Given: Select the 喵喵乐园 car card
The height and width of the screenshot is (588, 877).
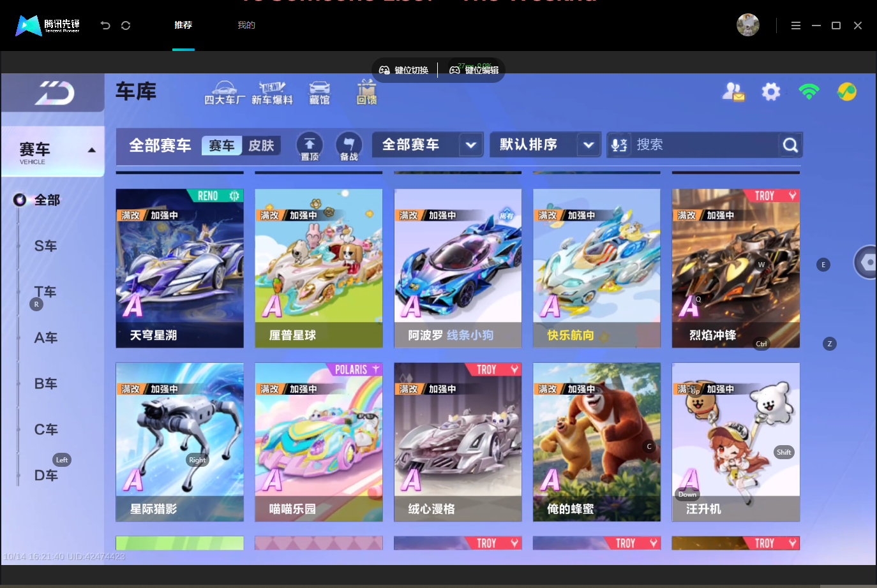Looking at the screenshot, I should (319, 443).
